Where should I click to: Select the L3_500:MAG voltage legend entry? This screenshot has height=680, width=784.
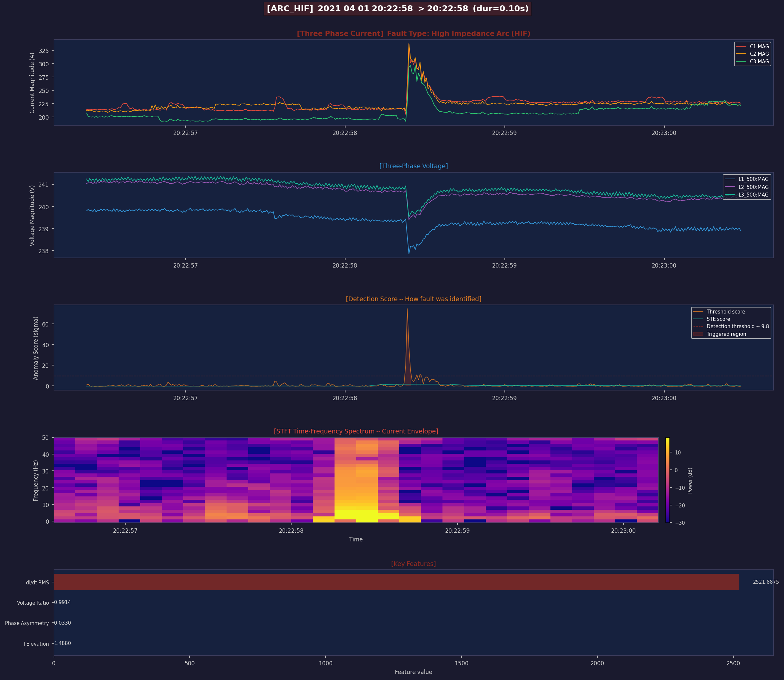753,195
